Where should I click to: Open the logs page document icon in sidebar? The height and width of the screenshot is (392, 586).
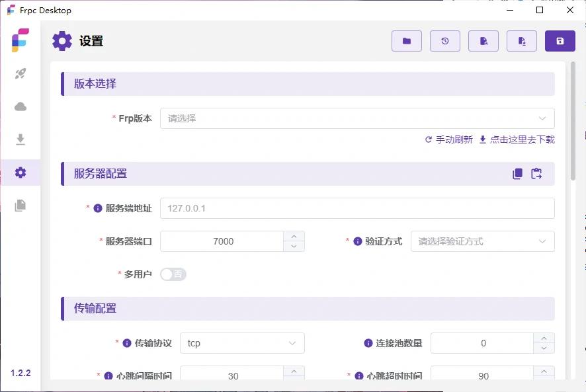click(x=21, y=205)
